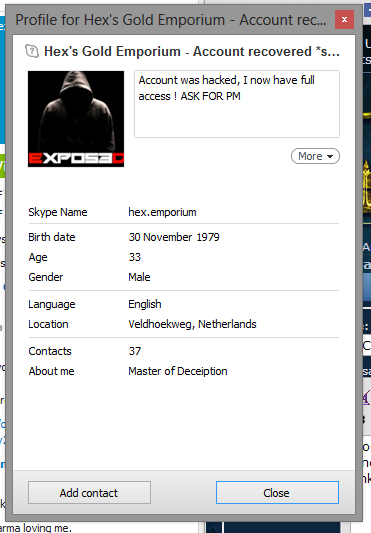Click the Skype status icon beside profile name
This screenshot has width=371, height=533.
[32, 51]
